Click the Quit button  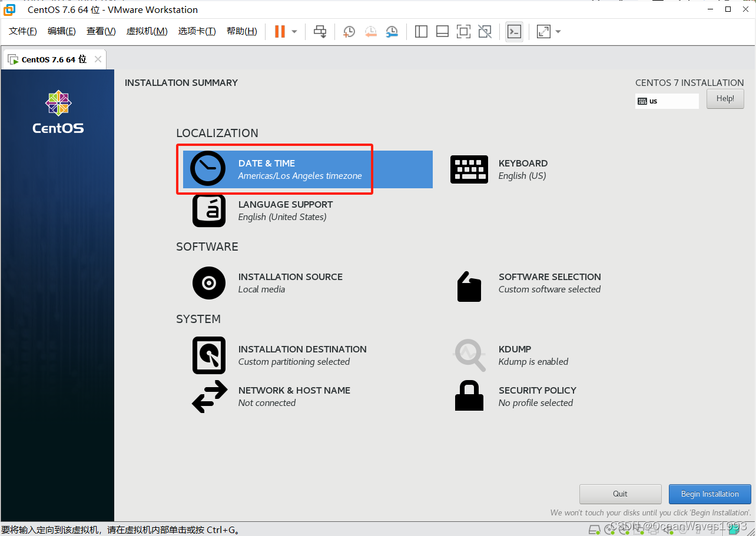pos(621,494)
